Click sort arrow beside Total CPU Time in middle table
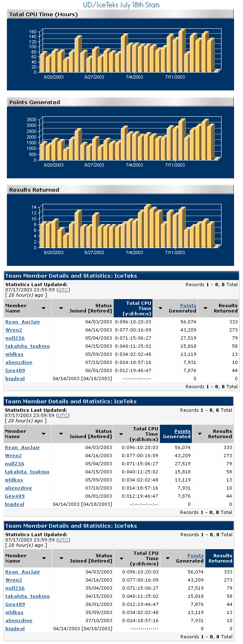 click(x=121, y=434)
